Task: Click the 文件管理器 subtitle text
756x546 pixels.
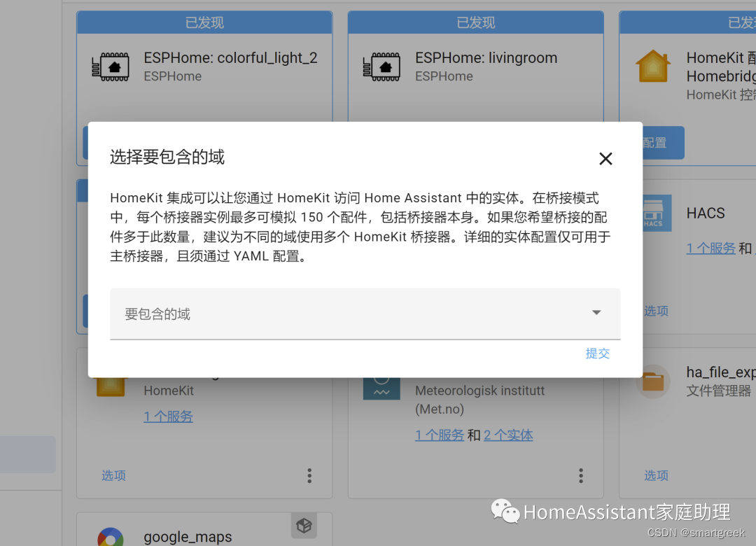Action: 719,391
